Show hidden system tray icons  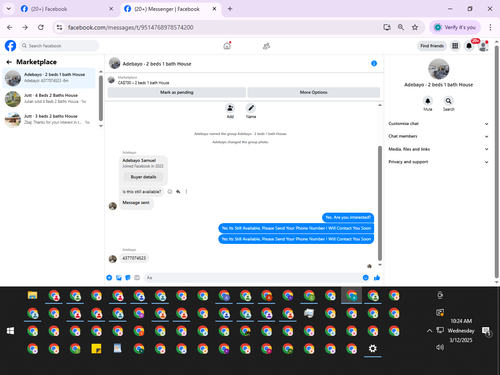tap(430, 331)
